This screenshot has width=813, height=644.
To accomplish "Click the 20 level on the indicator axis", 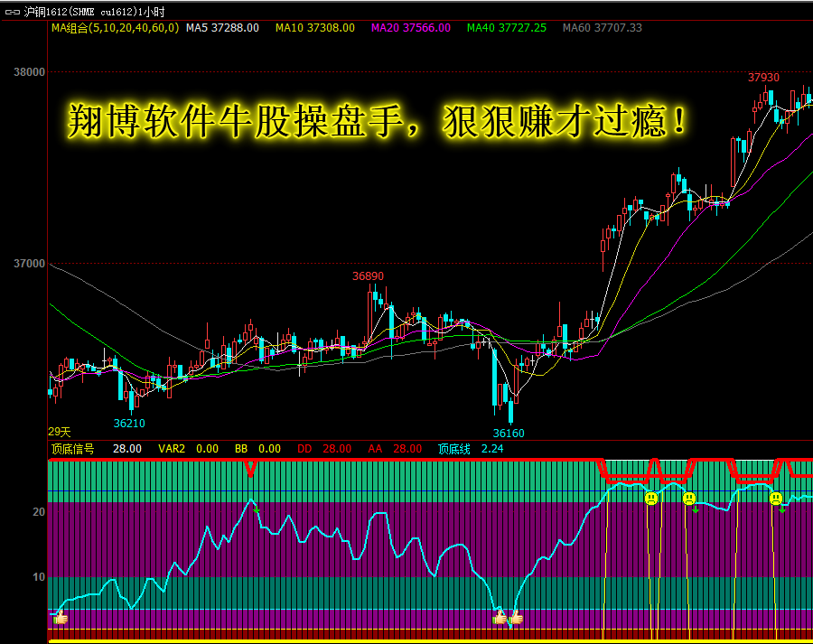I will coord(39,512).
